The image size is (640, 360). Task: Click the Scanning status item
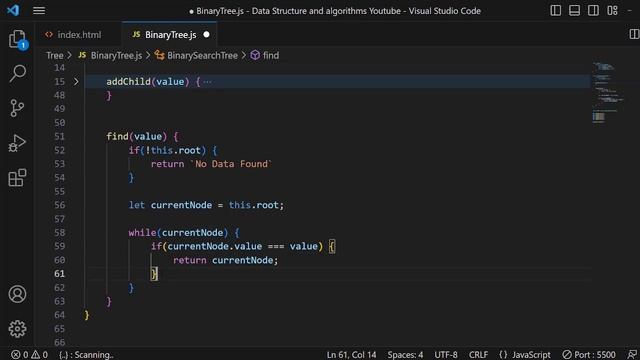click(86, 355)
